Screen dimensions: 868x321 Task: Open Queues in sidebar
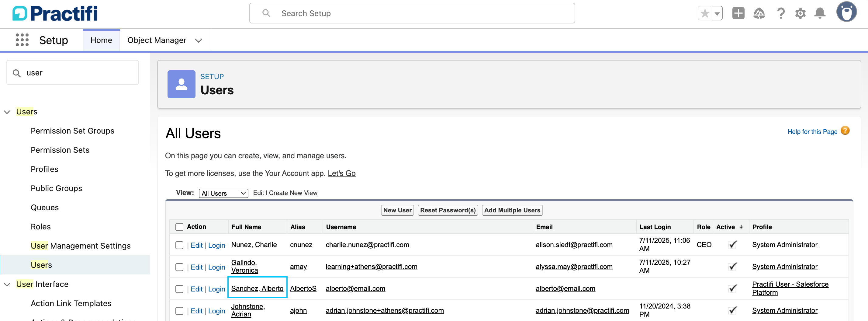(45, 208)
